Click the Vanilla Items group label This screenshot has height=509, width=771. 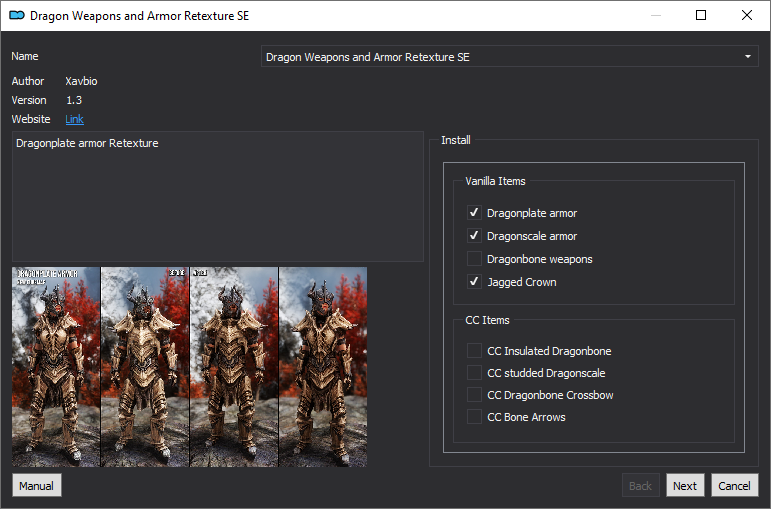[495, 181]
